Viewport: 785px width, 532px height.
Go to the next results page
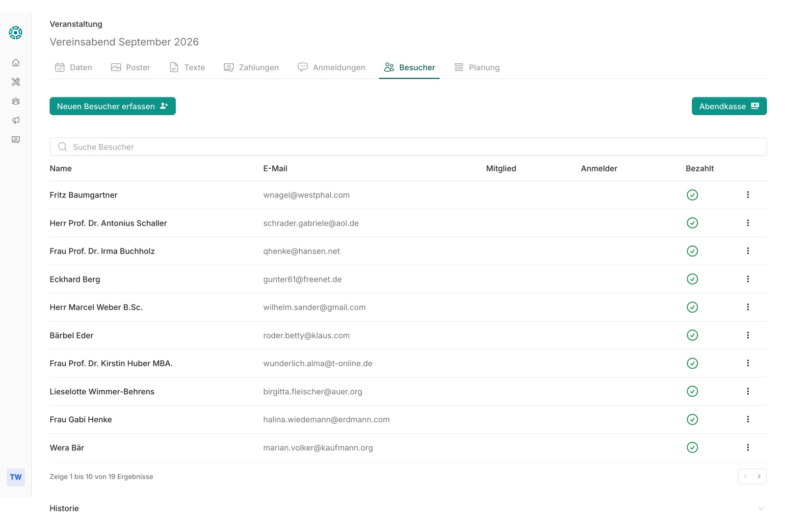tap(759, 477)
